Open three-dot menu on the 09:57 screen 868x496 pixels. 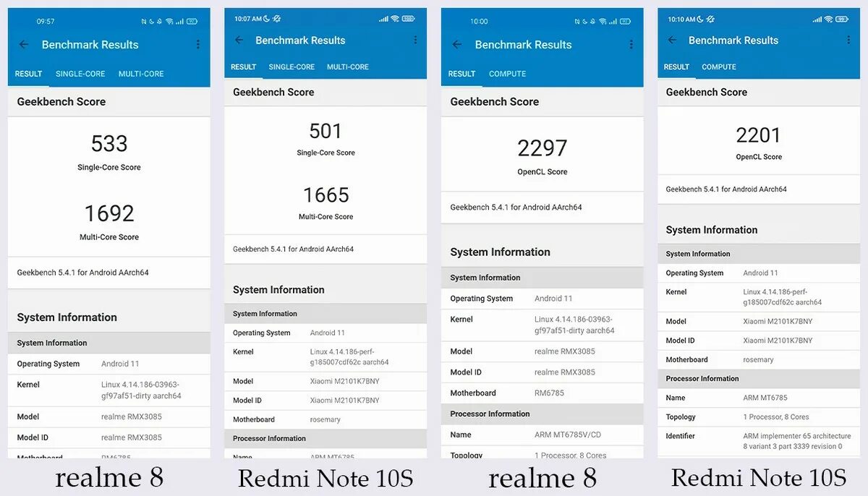click(198, 45)
